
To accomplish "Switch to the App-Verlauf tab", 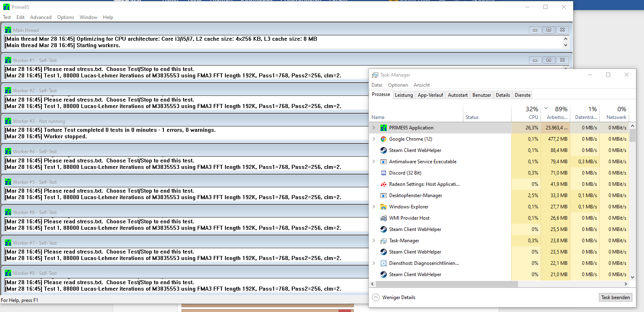I will [x=430, y=95].
